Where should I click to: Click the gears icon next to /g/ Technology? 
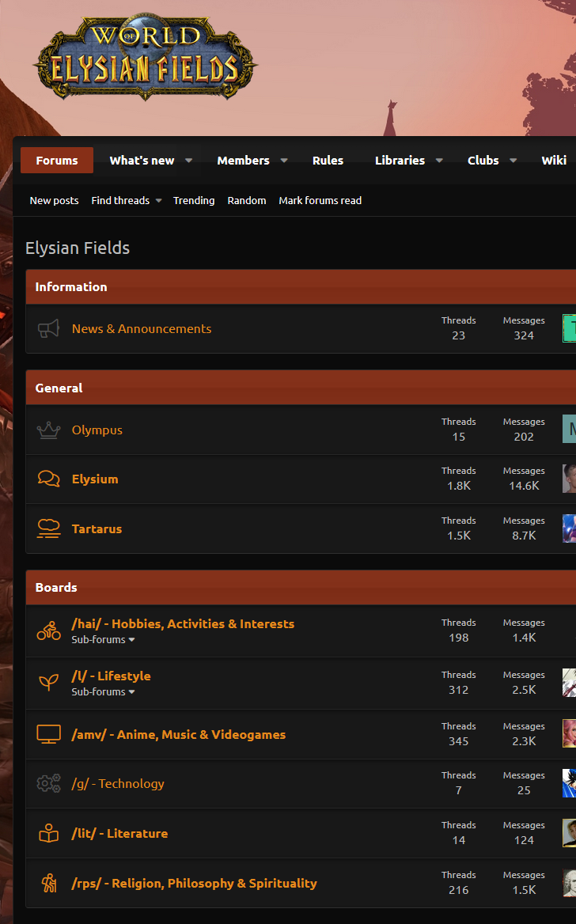click(x=49, y=784)
